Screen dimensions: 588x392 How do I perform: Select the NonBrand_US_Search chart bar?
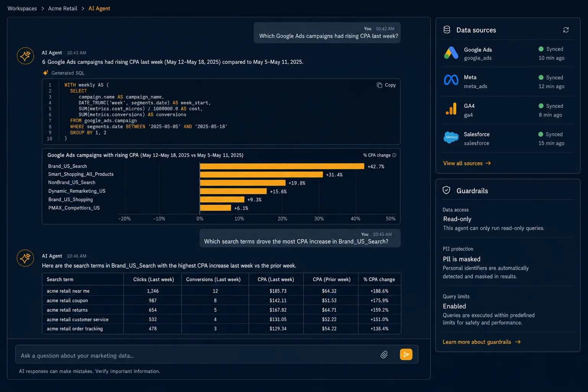click(242, 183)
